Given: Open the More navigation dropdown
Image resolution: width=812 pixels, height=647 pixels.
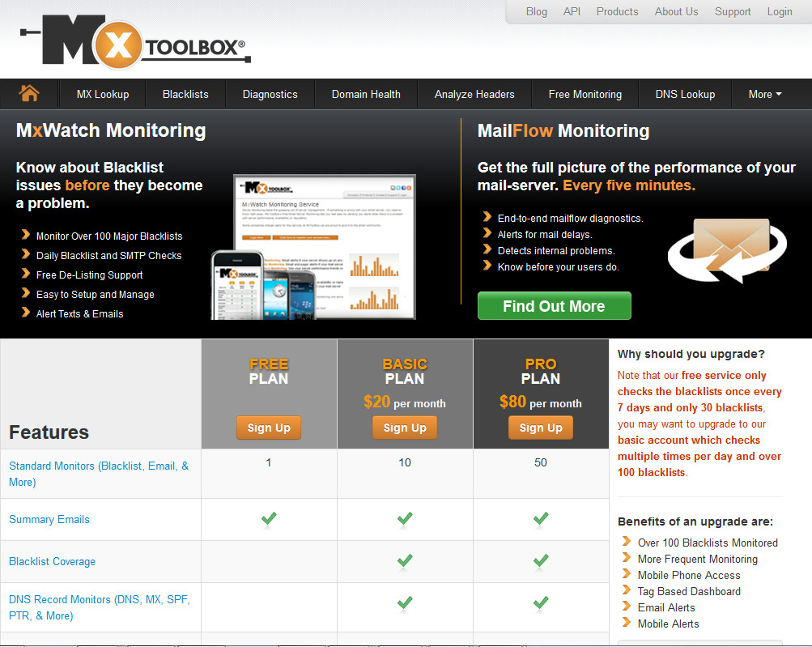Looking at the screenshot, I should (x=763, y=93).
